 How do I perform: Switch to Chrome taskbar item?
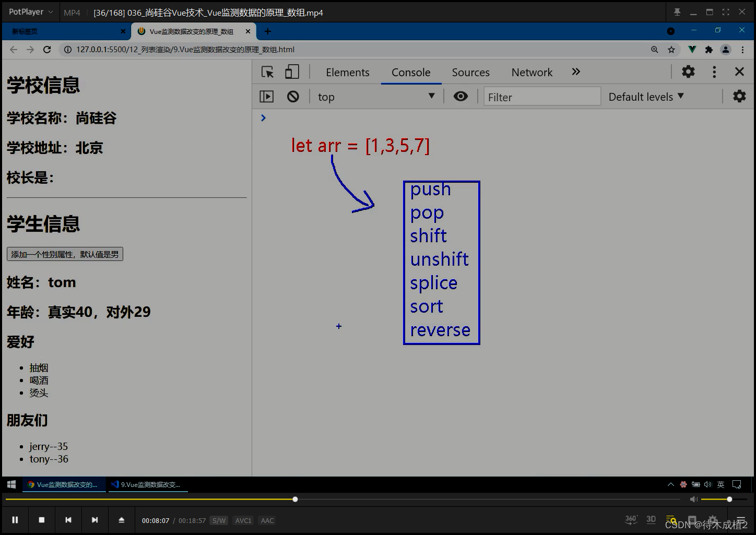(64, 484)
